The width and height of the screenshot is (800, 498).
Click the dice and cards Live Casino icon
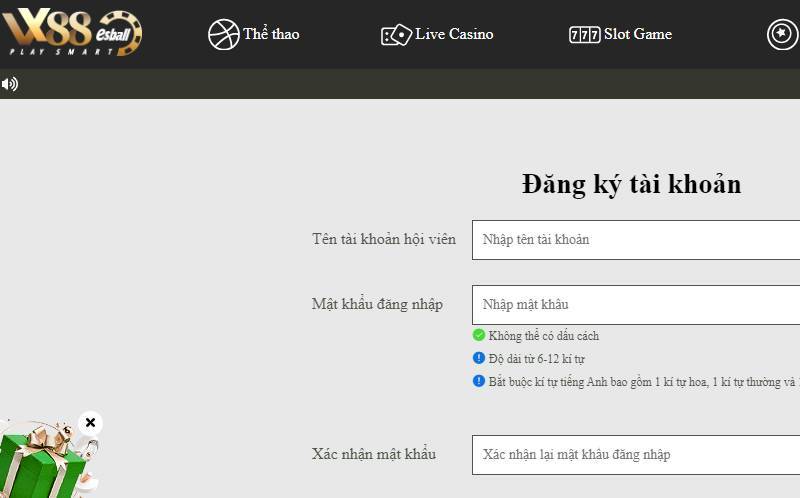[x=396, y=35]
